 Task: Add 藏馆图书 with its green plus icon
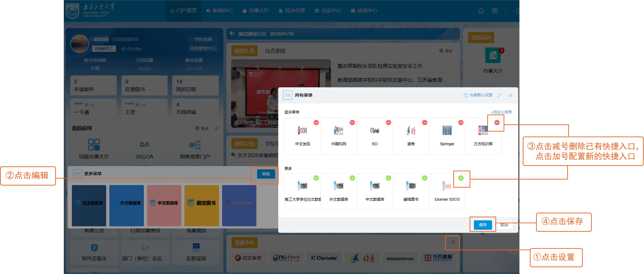click(424, 178)
